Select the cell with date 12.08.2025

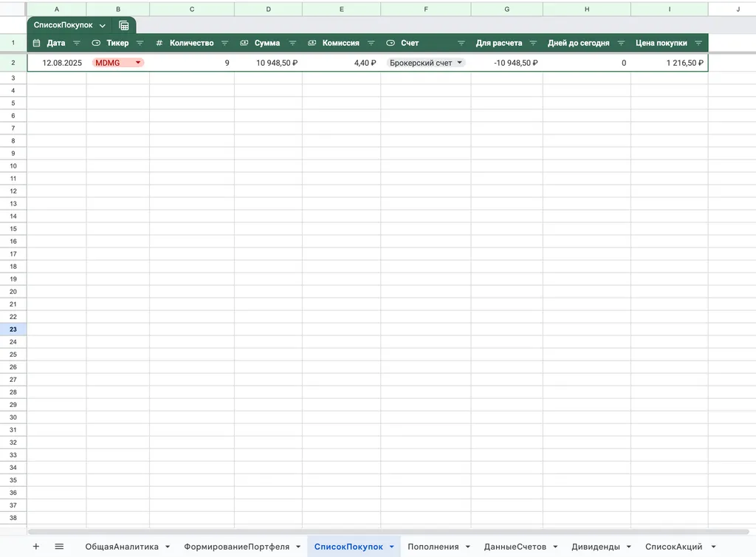pyautogui.click(x=57, y=63)
